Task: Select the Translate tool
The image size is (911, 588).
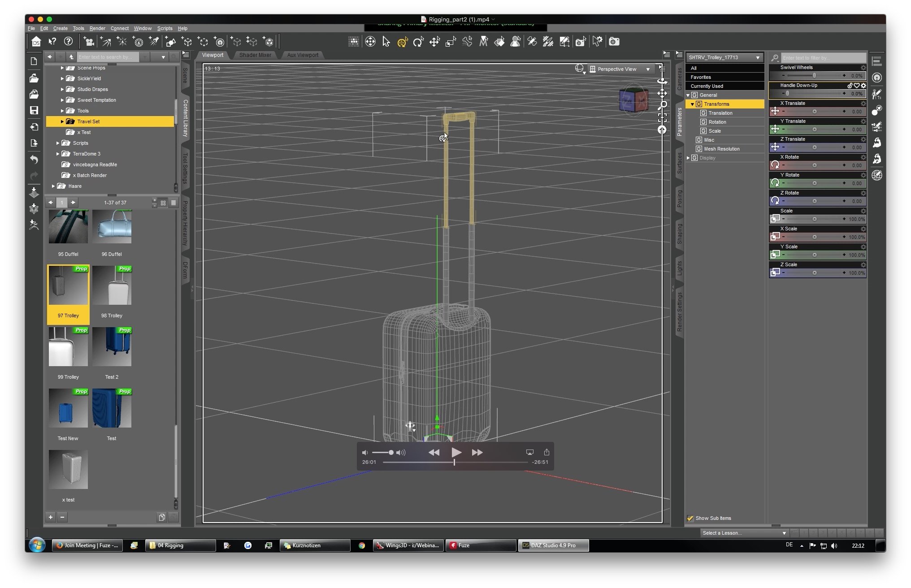Action: tap(434, 42)
